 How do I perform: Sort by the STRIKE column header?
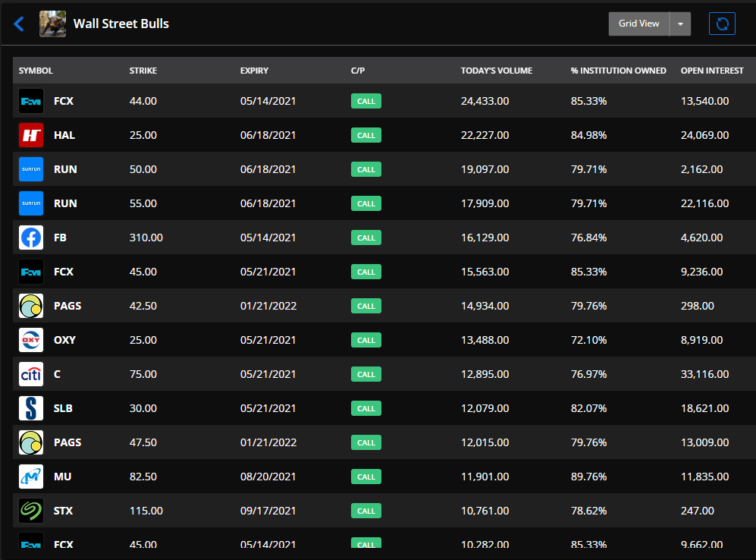tap(143, 71)
